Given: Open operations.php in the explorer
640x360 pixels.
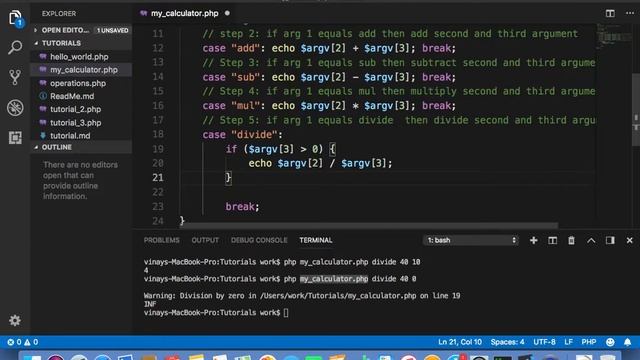Looking at the screenshot, I should [x=78, y=83].
